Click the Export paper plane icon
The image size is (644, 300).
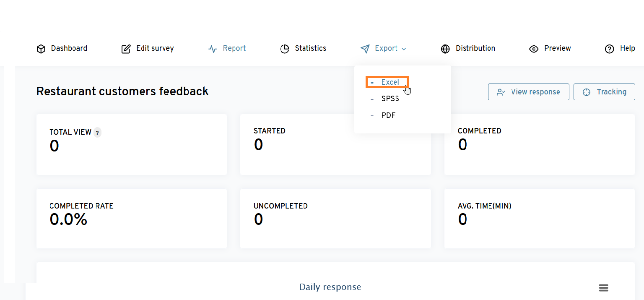coord(365,49)
